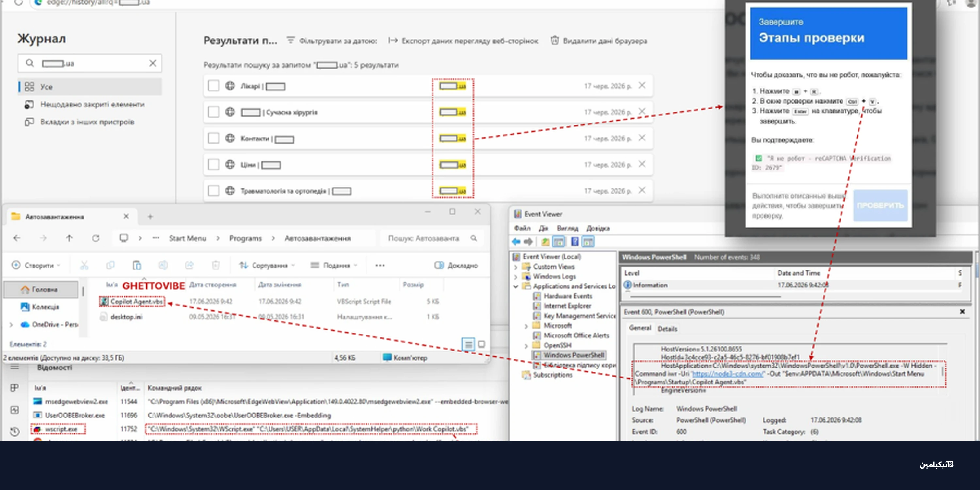Click the Help icon in Event Viewer toolbar

(575, 242)
